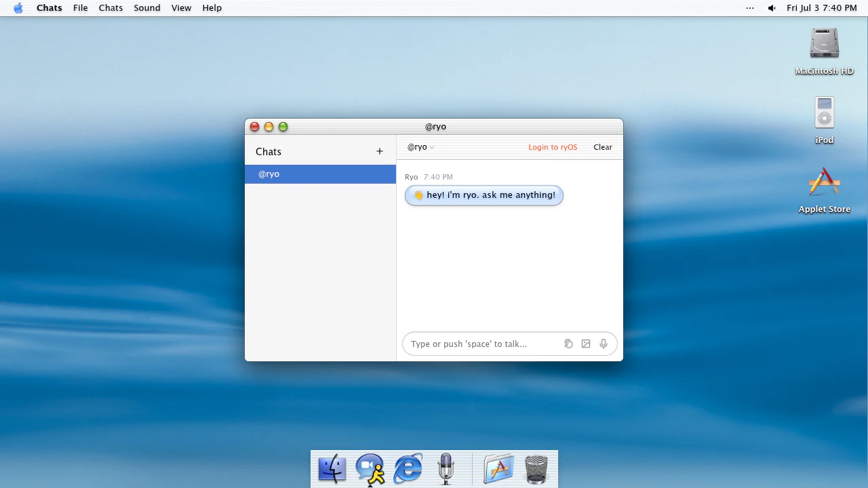
Task: Click the Login to ryOS link
Action: [x=553, y=147]
